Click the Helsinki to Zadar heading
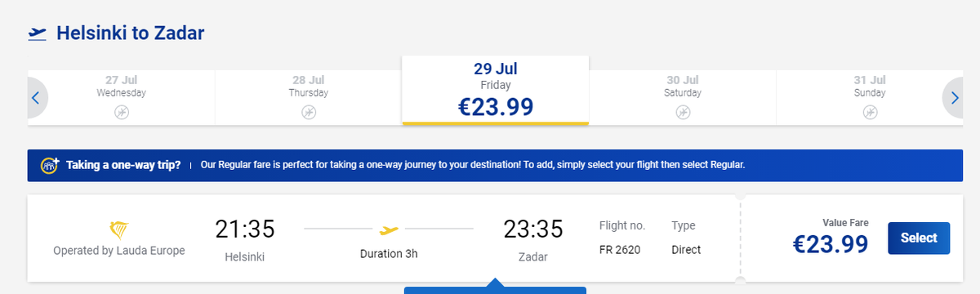Image resolution: width=980 pixels, height=294 pixels. point(130,33)
